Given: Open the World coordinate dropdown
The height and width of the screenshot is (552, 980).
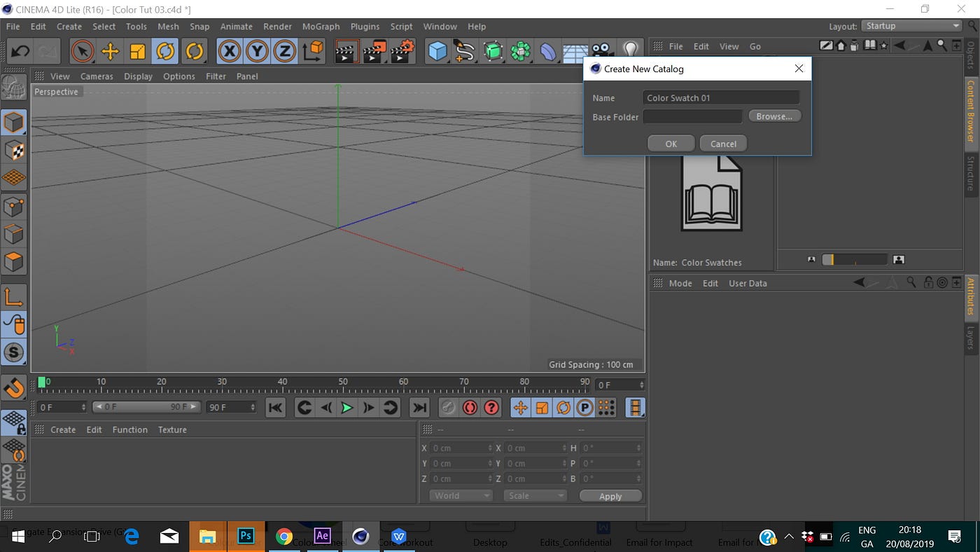Looking at the screenshot, I should [x=461, y=495].
